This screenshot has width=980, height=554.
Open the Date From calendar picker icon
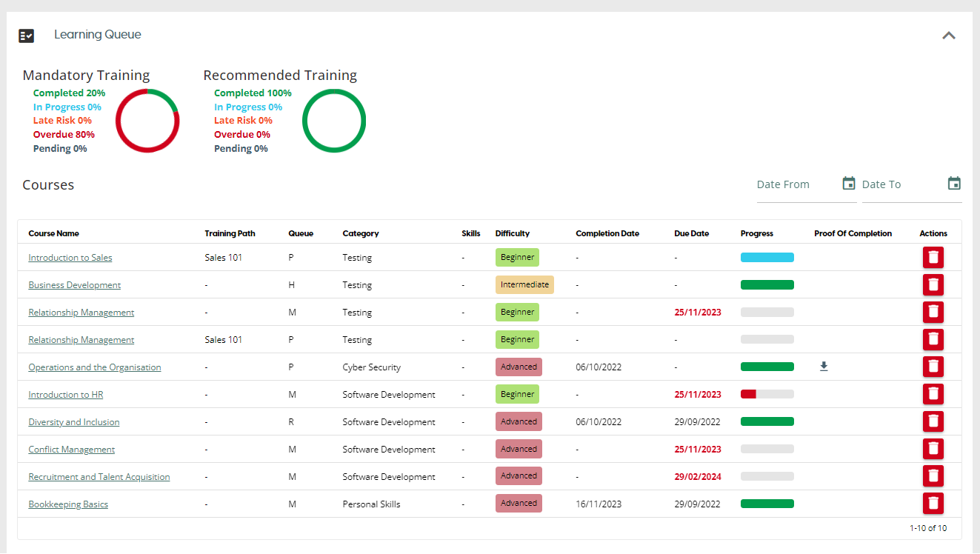point(849,184)
